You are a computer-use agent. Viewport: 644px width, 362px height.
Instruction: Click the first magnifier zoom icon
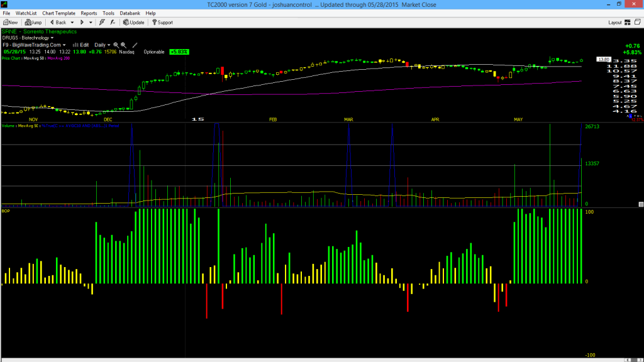(116, 45)
